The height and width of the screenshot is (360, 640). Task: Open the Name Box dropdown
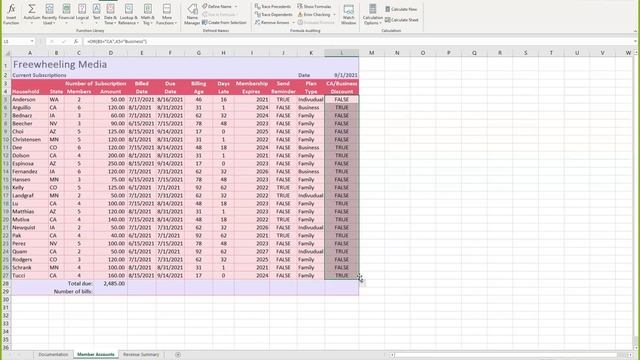pos(32,41)
